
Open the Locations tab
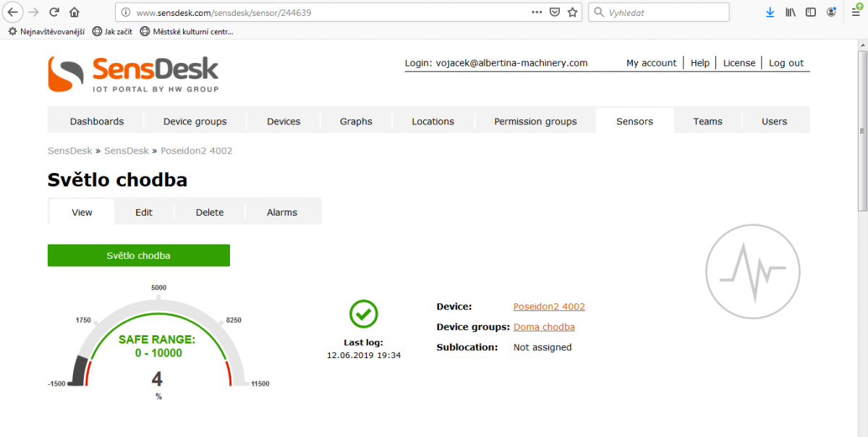pyautogui.click(x=433, y=122)
